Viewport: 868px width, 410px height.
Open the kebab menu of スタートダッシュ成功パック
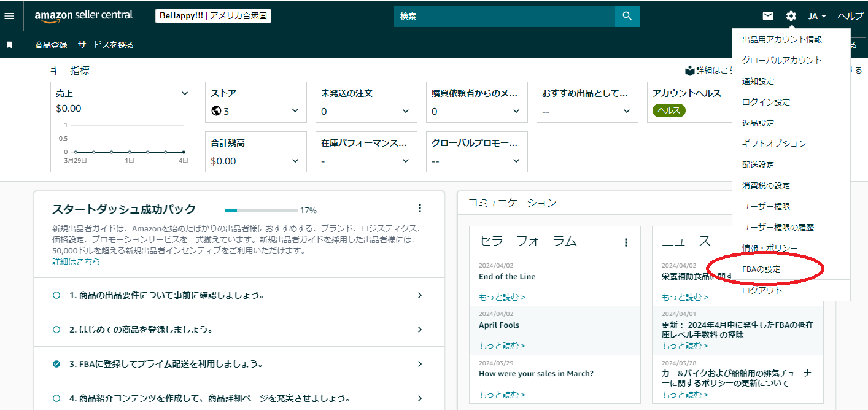[420, 208]
